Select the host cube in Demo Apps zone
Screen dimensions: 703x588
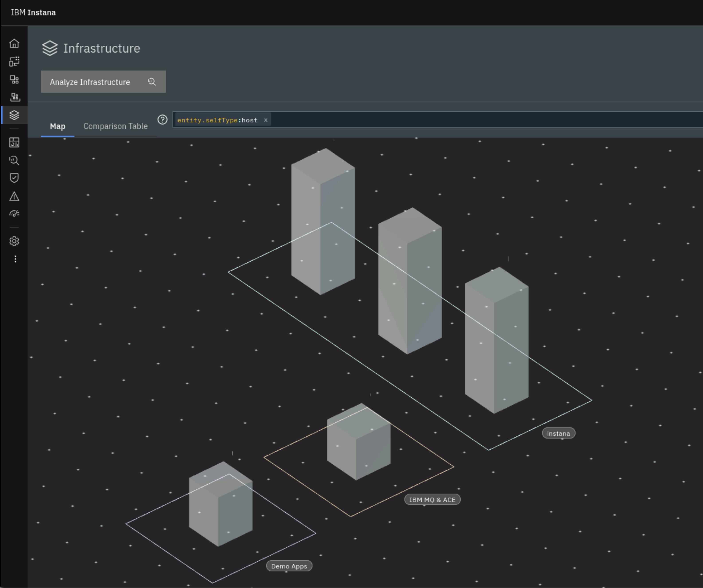(221, 504)
